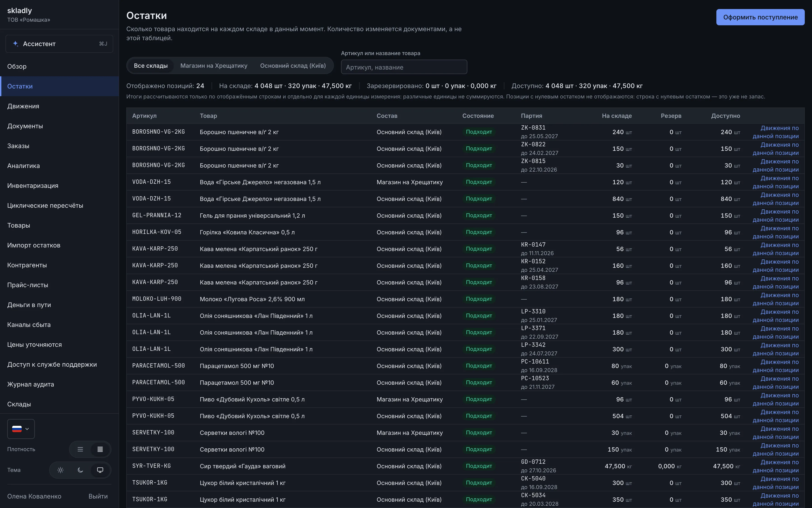
Task: Open Контрагенты page
Action: pyautogui.click(x=59, y=265)
